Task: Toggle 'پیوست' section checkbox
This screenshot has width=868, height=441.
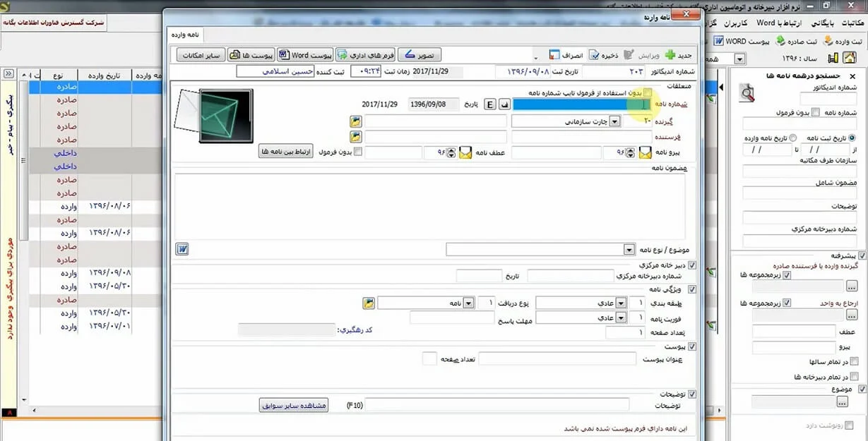Action: point(692,346)
